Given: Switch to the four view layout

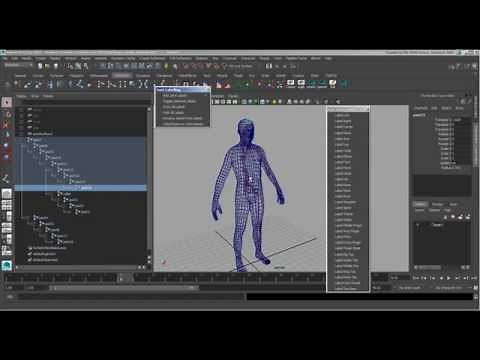Looking at the screenshot, I should pos(7,205).
